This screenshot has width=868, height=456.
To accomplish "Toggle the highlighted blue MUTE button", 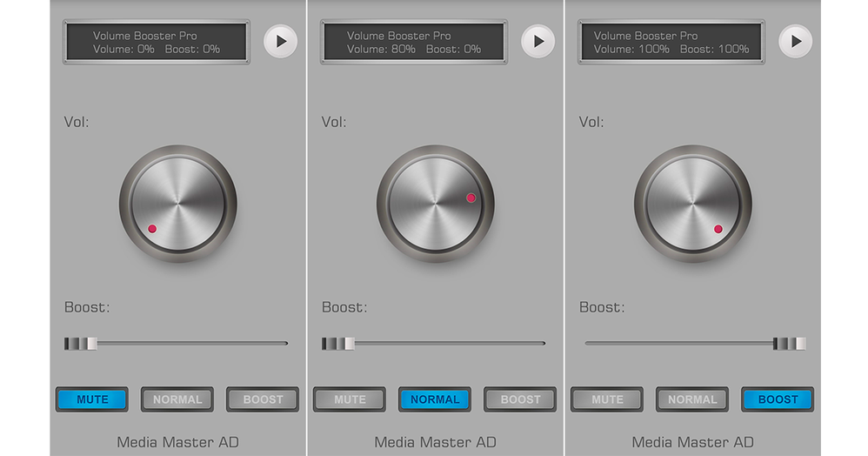I will tap(92, 399).
